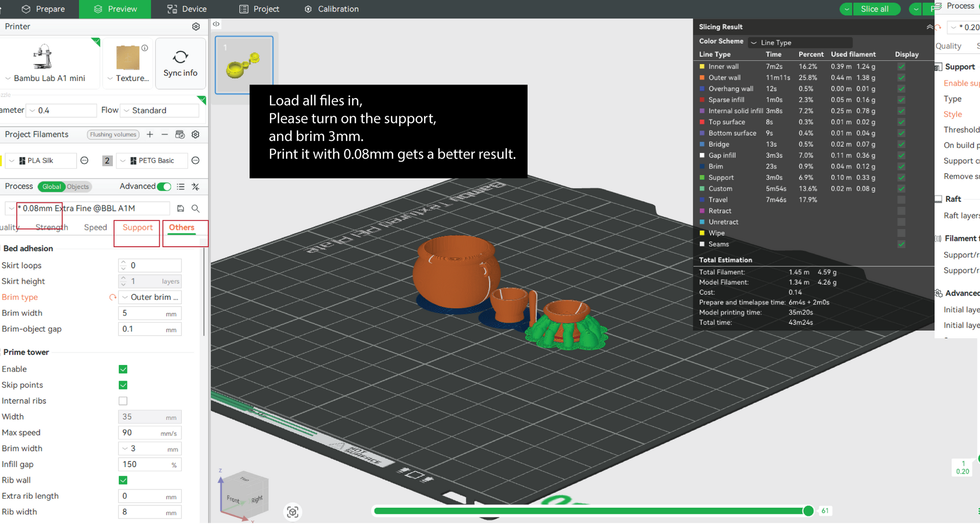Open printer settings gear icon
The width and height of the screenshot is (980, 527).
(x=196, y=27)
